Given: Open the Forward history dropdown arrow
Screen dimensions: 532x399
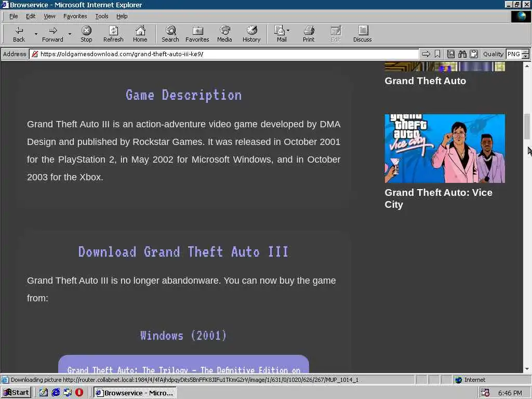Looking at the screenshot, I should click(70, 34).
